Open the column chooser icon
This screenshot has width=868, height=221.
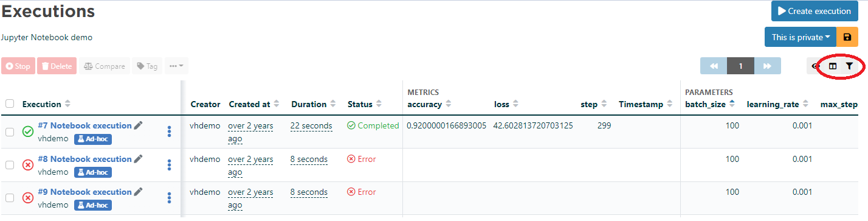[x=833, y=66]
